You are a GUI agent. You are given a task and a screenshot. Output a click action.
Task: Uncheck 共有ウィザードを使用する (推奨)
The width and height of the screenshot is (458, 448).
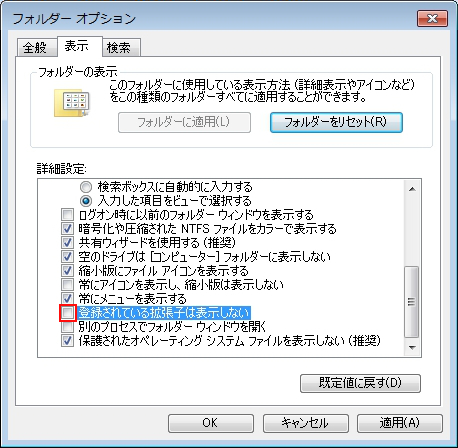pyautogui.click(x=67, y=243)
